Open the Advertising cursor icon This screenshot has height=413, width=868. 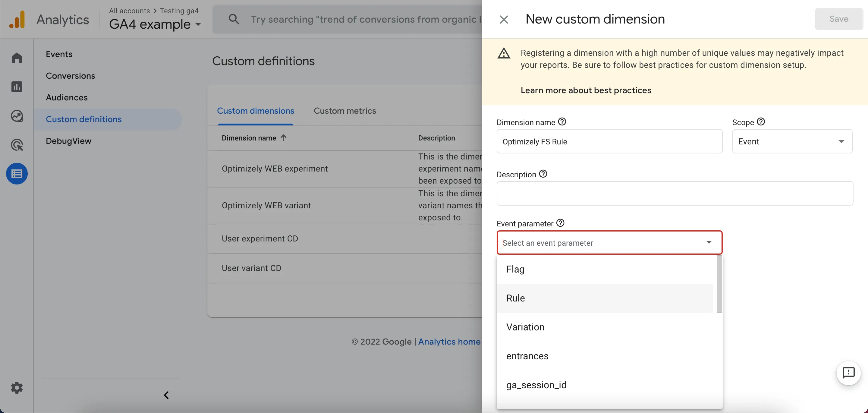coord(17,145)
